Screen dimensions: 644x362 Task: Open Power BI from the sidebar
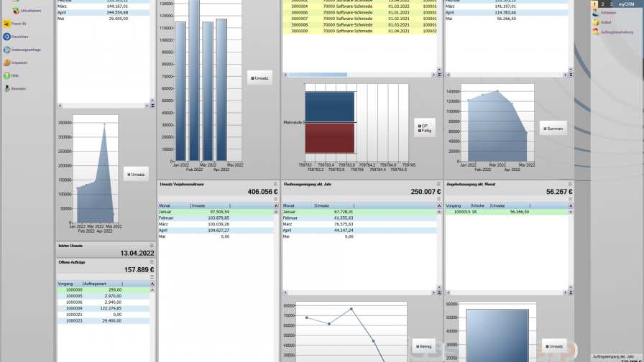6,24
